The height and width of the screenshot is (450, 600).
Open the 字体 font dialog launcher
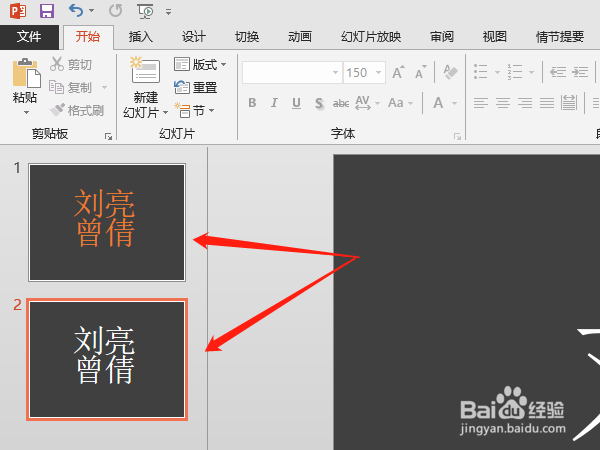(x=457, y=137)
